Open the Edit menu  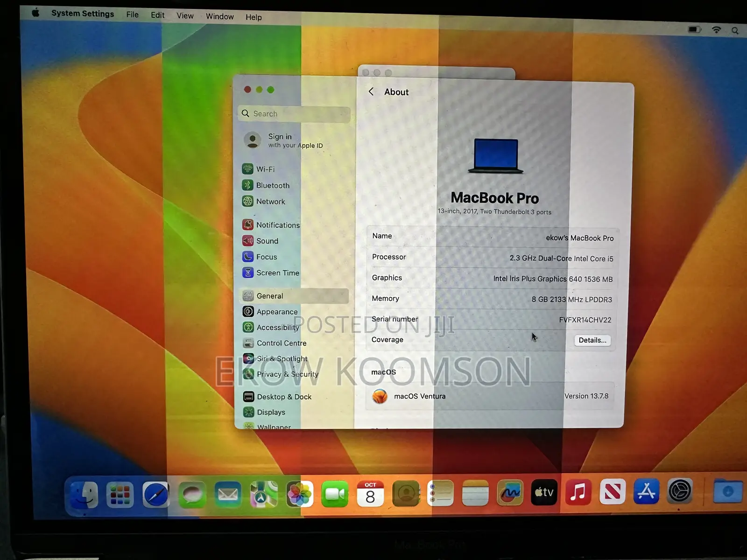click(x=157, y=15)
